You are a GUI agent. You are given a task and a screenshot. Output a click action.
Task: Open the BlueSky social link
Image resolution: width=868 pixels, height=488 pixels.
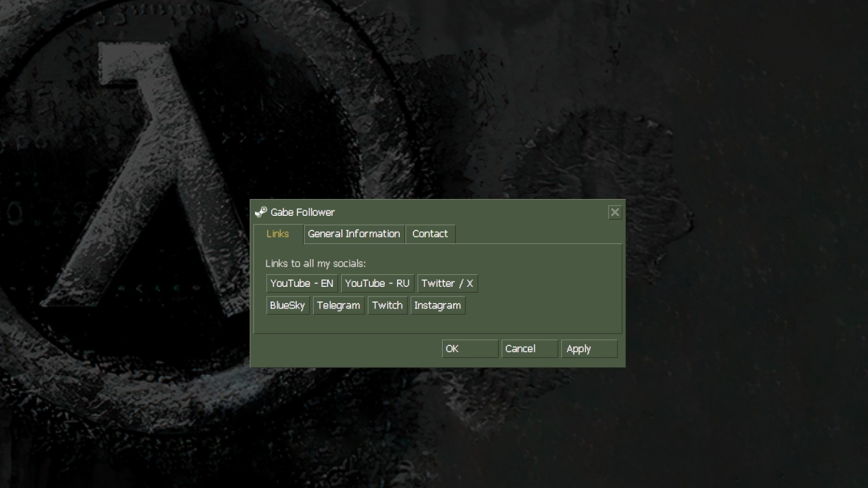click(288, 305)
